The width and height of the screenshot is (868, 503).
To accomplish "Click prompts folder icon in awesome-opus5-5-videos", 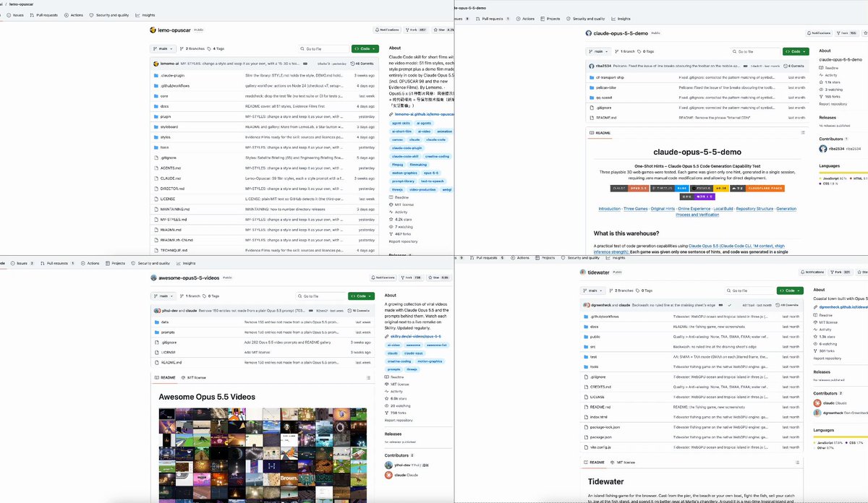I will 156,332.
